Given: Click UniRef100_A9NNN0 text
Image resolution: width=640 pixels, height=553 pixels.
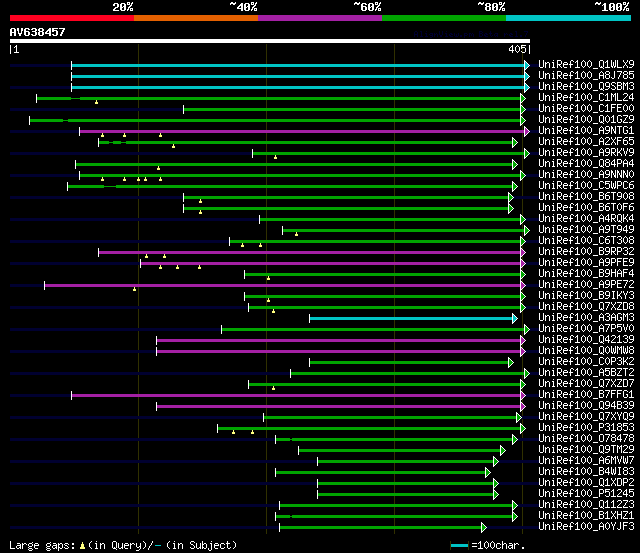Looking at the screenshot, I should click(x=586, y=175).
